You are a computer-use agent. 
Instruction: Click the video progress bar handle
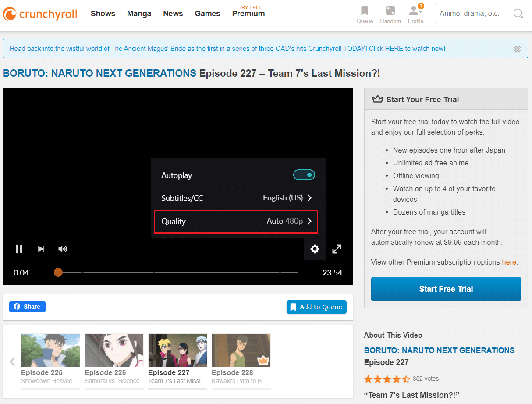(58, 272)
